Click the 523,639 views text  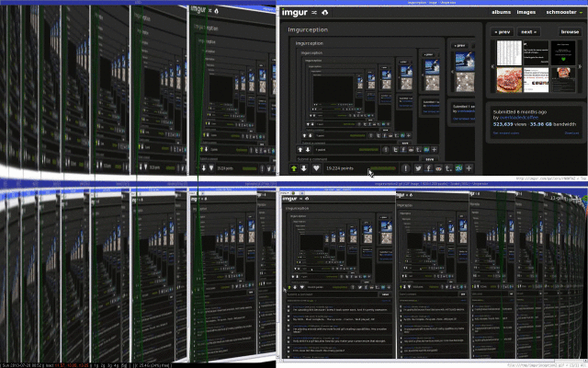point(510,124)
